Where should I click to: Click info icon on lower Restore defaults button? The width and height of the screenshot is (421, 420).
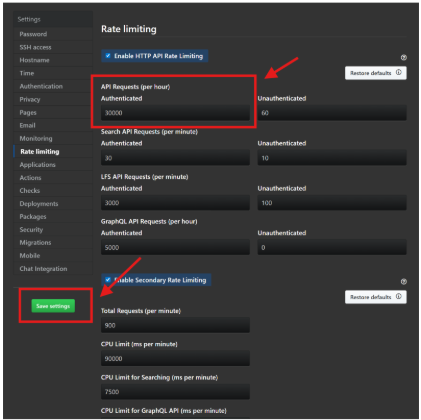(x=399, y=296)
